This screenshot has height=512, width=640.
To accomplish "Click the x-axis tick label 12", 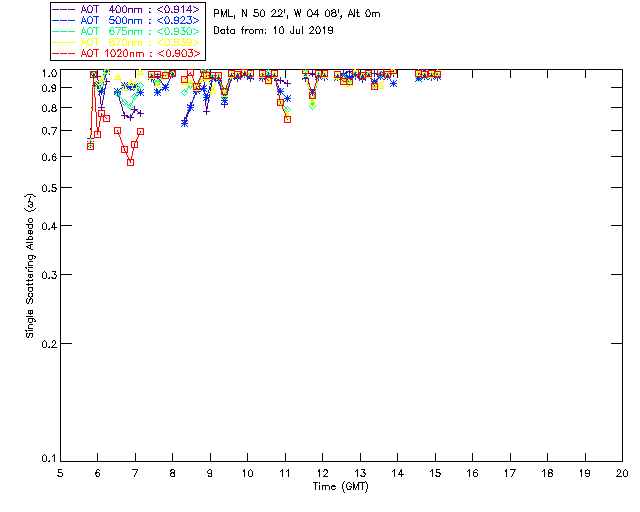I will point(322,472).
